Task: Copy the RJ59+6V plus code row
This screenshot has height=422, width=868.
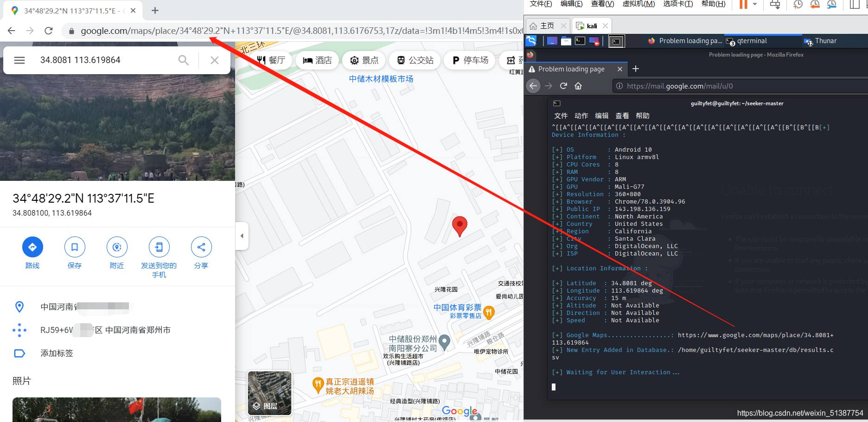Action: (117, 330)
